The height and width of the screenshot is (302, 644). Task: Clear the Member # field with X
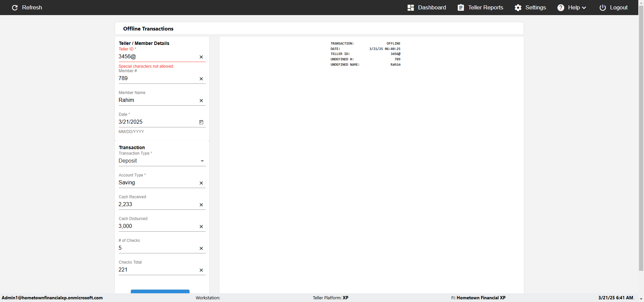pyautogui.click(x=201, y=79)
